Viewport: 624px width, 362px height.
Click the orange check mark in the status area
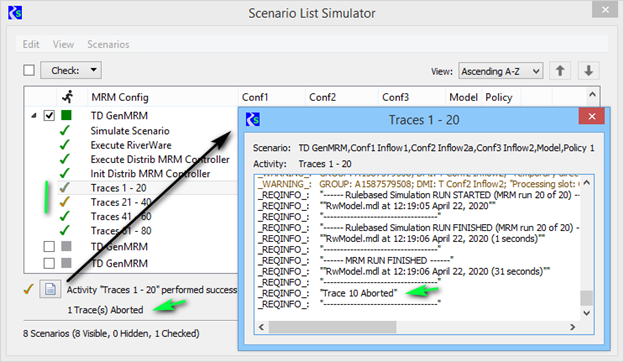(28, 289)
